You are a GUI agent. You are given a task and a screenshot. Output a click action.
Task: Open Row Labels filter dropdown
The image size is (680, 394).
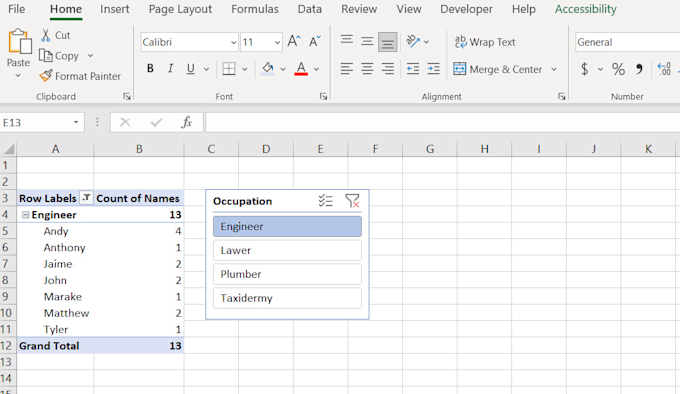(x=86, y=198)
